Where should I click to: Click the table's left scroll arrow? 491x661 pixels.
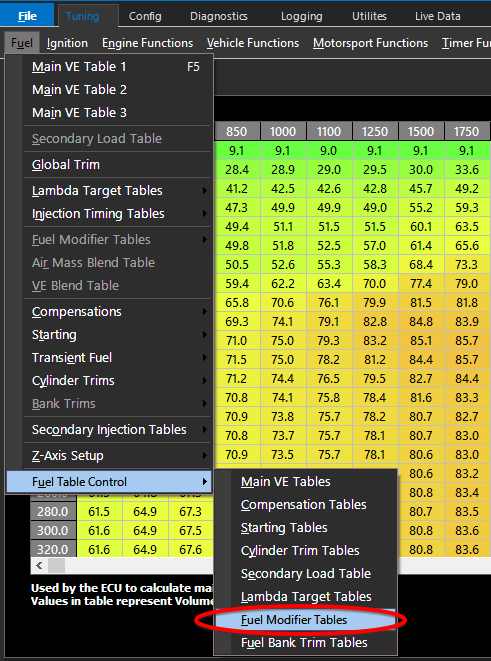pyautogui.click(x=39, y=565)
